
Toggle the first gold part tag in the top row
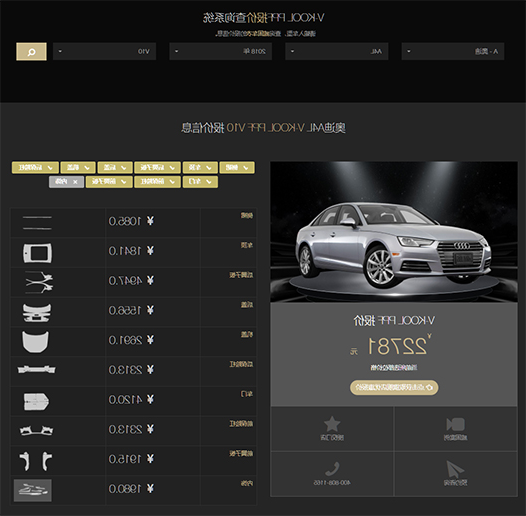pyautogui.click(x=35, y=167)
